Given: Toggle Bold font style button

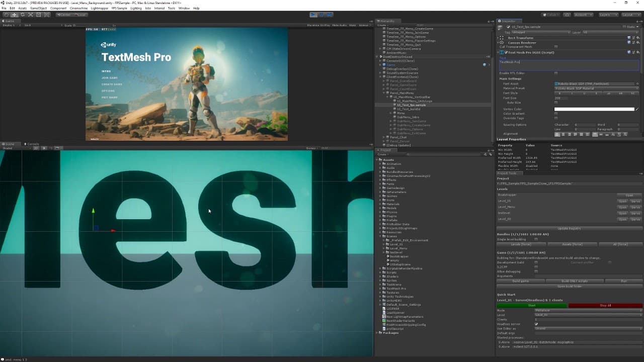Looking at the screenshot, I should 560,94.
